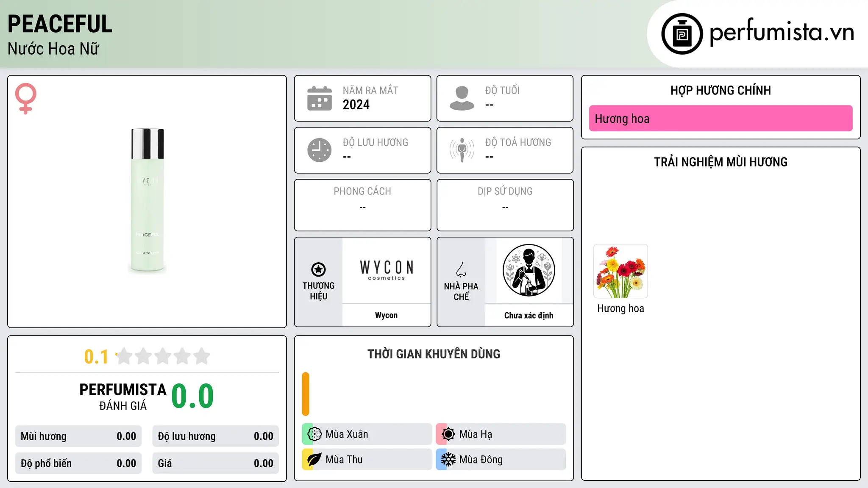Open the perfumista.vn site name

(782, 32)
